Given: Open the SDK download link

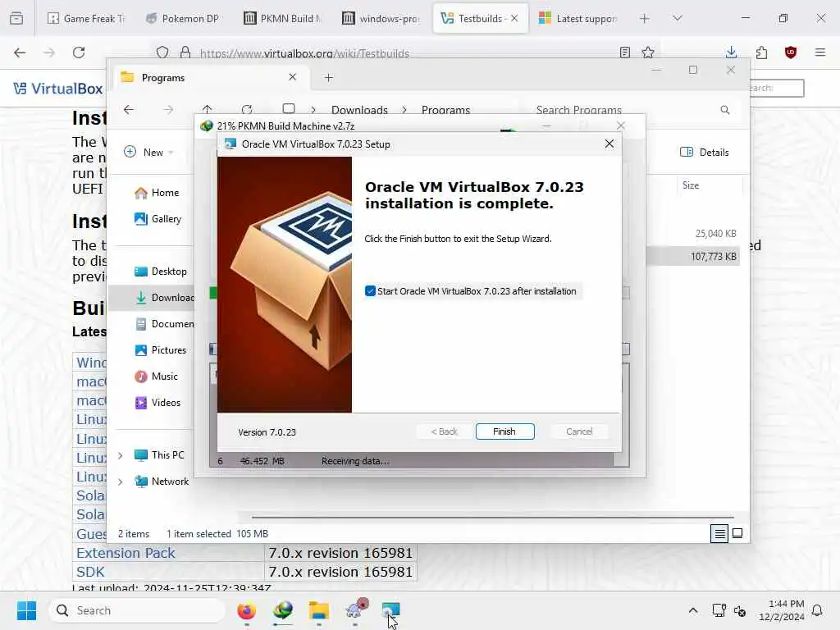Looking at the screenshot, I should click(x=90, y=572).
